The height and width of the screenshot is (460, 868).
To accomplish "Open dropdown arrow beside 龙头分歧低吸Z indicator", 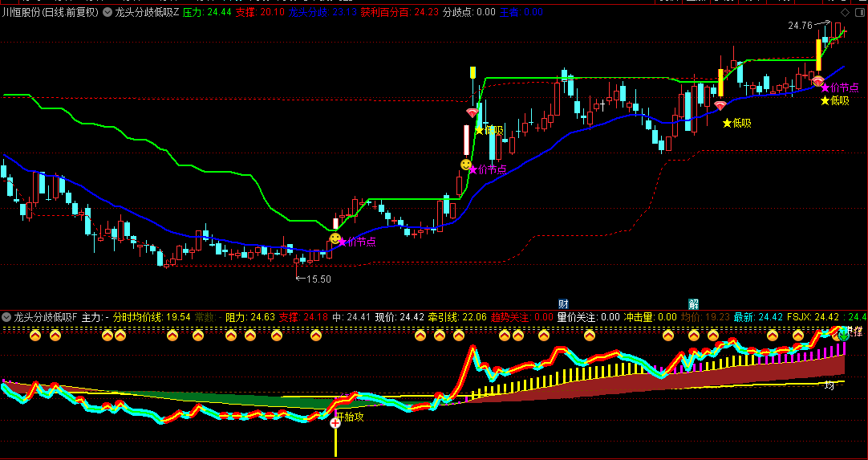I will tap(107, 12).
